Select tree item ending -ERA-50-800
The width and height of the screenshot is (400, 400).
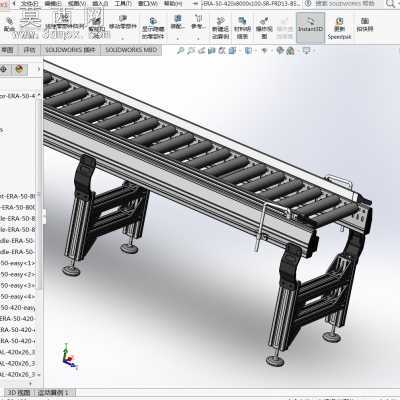(17, 207)
